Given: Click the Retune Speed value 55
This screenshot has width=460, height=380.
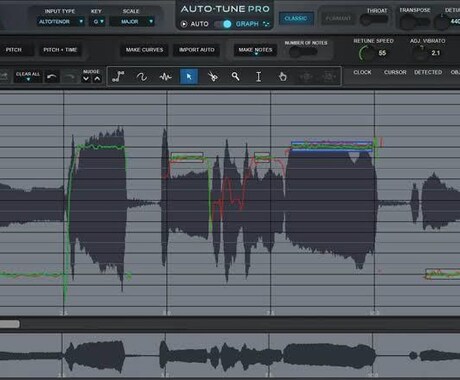Looking at the screenshot, I should [382, 53].
